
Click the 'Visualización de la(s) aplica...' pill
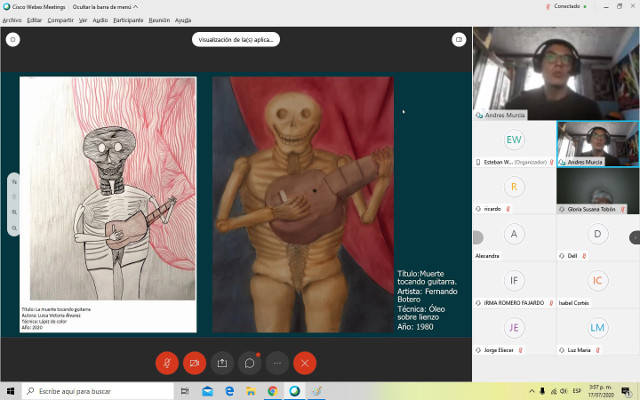coord(236,40)
